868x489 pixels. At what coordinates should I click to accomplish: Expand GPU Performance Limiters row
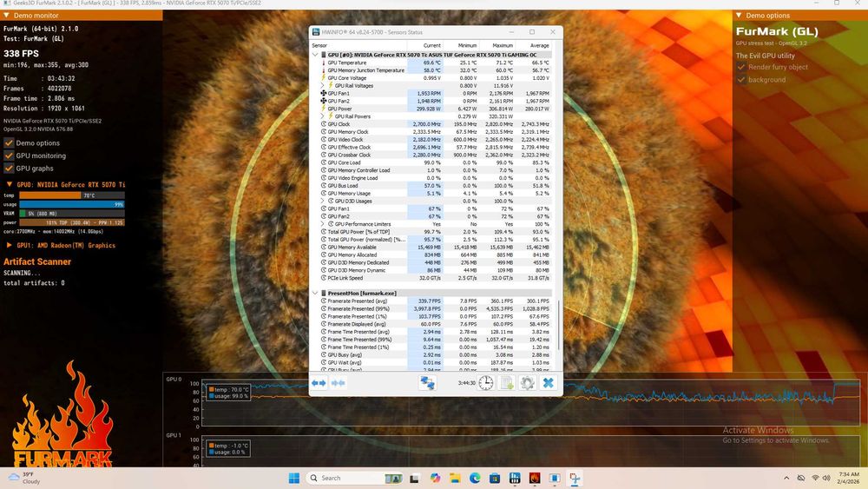(x=323, y=224)
